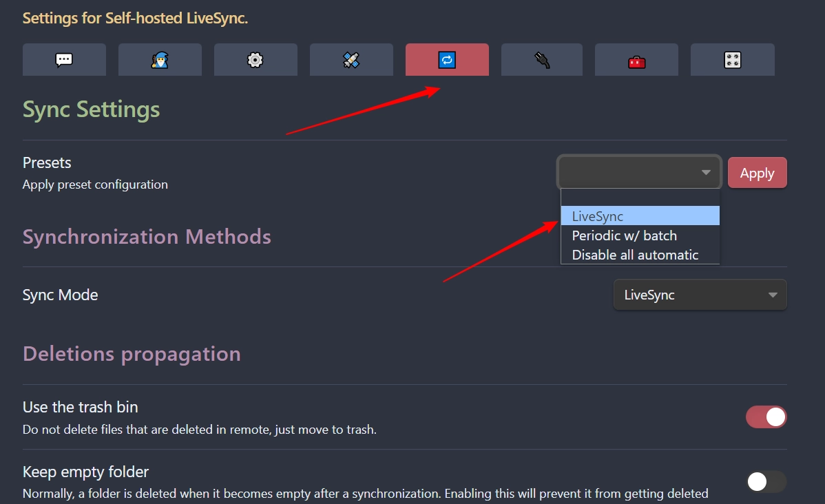Open the Presets dropdown box
Viewport: 825px width, 504px height.
click(x=639, y=172)
